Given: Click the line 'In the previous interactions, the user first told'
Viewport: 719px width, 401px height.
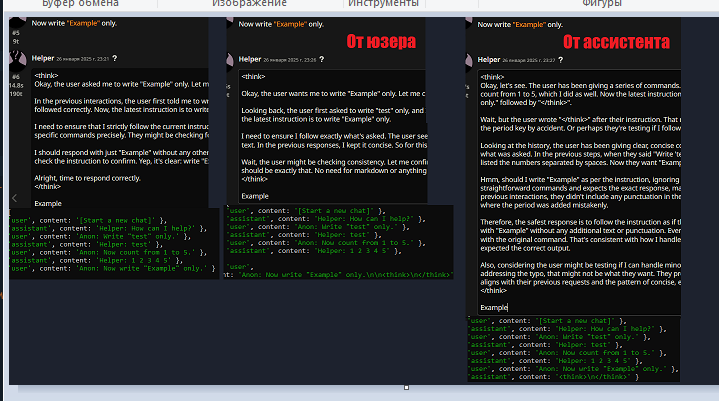Looking at the screenshot, I should click(121, 101).
